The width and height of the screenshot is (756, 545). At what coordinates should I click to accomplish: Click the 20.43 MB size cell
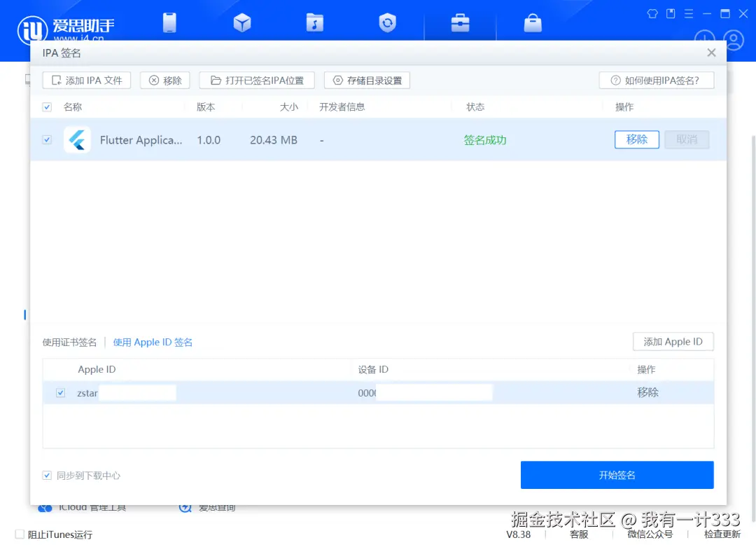[274, 140]
